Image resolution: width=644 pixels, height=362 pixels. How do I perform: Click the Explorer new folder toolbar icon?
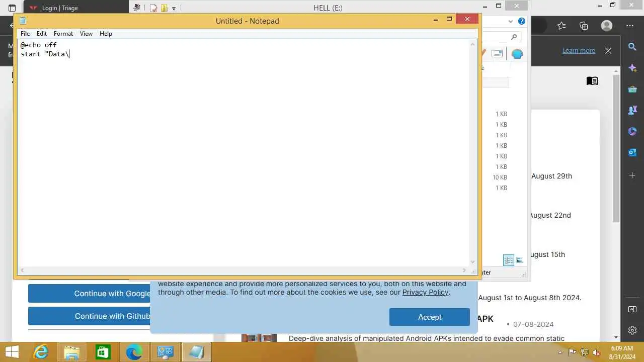(164, 8)
